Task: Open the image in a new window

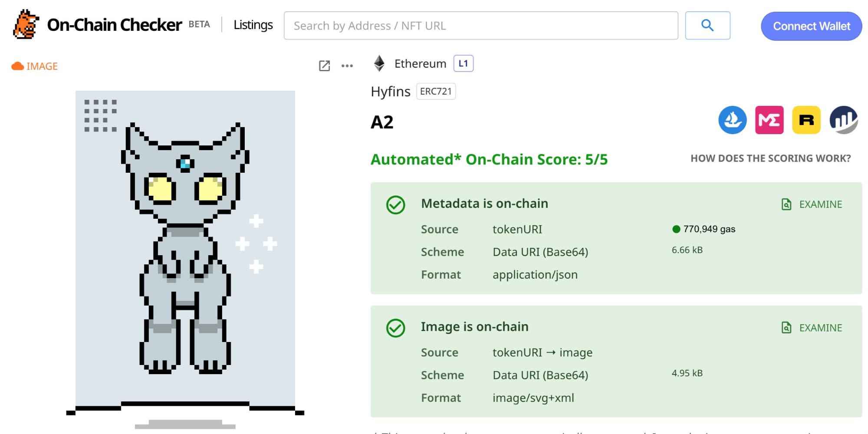Action: (x=324, y=66)
